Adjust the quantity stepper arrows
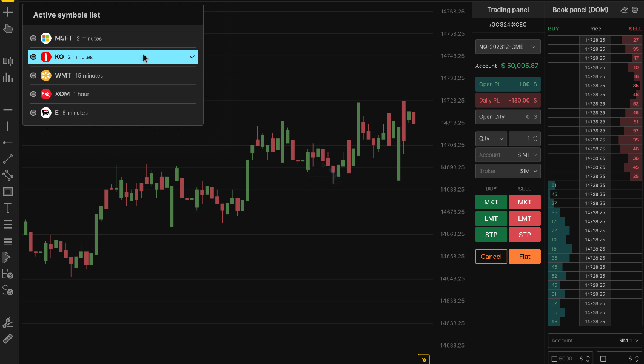644x364 pixels. 535,139
